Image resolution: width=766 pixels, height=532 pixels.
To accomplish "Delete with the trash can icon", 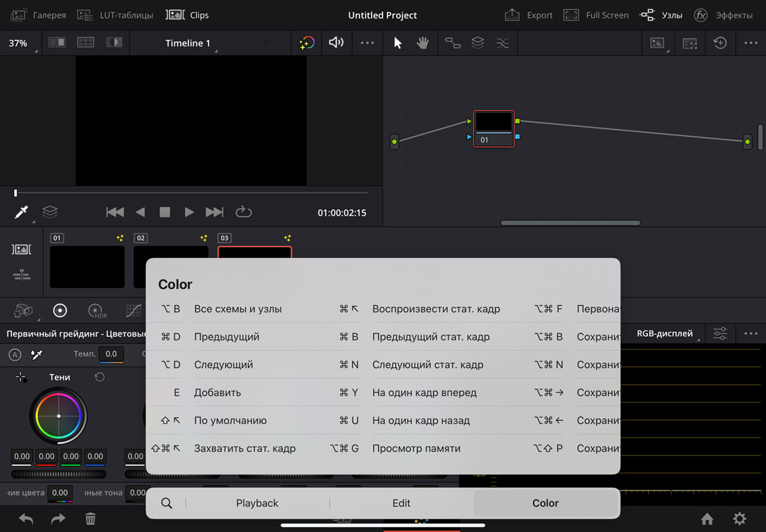I will point(91,519).
